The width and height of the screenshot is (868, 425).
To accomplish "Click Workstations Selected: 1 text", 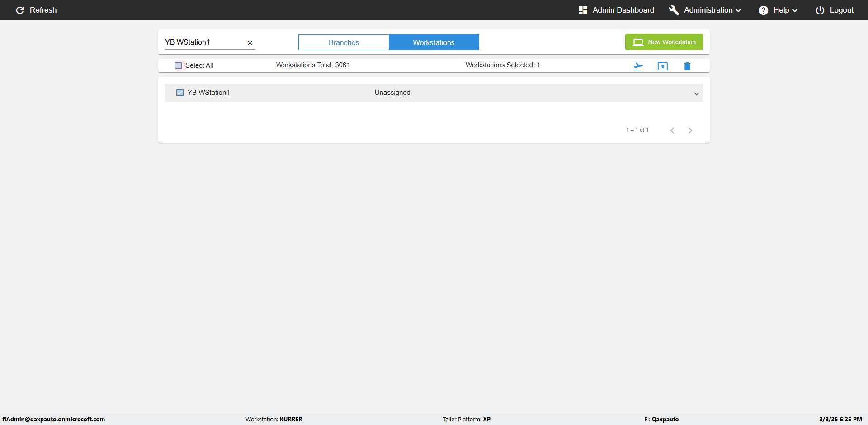I will (x=503, y=65).
